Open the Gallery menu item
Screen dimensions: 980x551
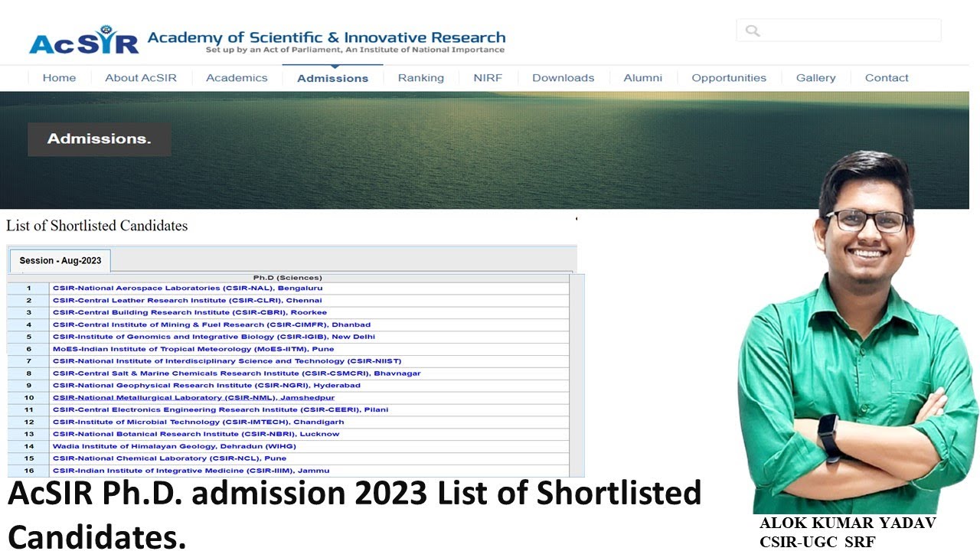tap(815, 78)
